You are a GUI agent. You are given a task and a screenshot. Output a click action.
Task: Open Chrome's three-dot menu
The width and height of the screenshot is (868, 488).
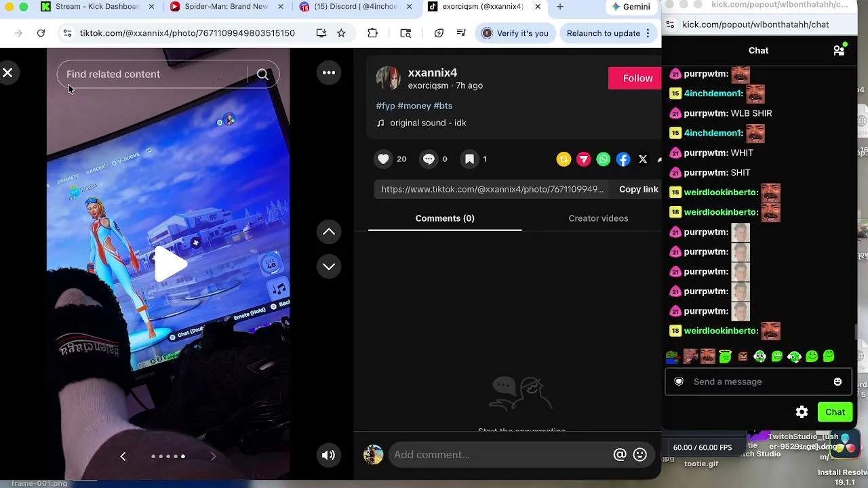point(648,33)
